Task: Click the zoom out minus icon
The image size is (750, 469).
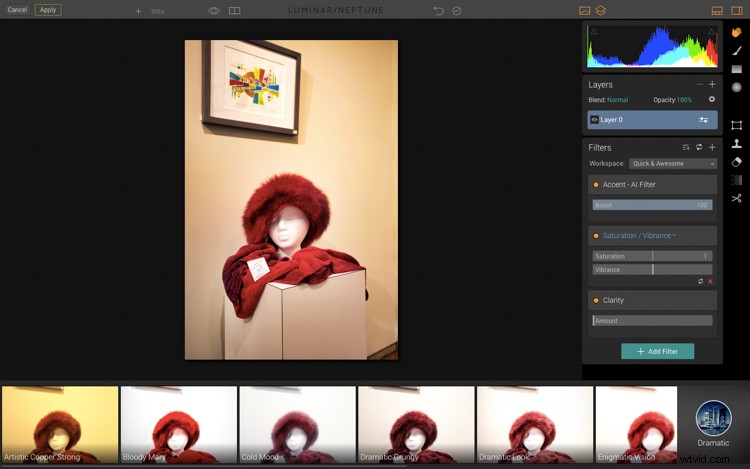Action: [x=121, y=11]
